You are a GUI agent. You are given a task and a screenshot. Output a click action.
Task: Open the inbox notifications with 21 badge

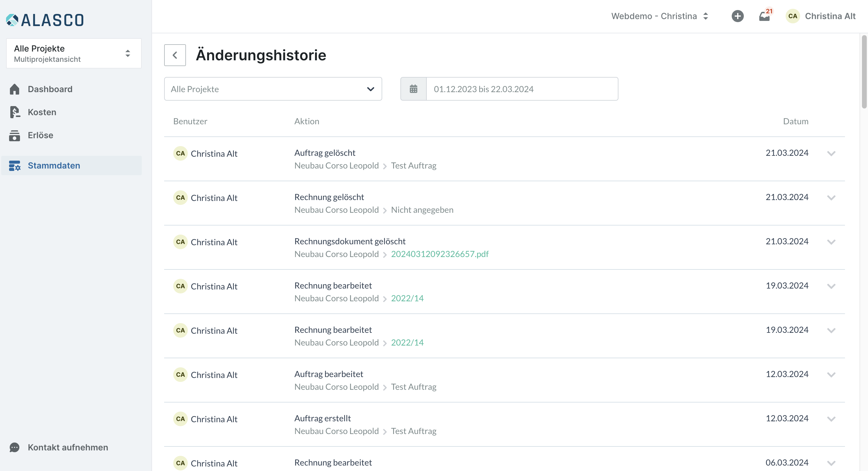coord(764,16)
